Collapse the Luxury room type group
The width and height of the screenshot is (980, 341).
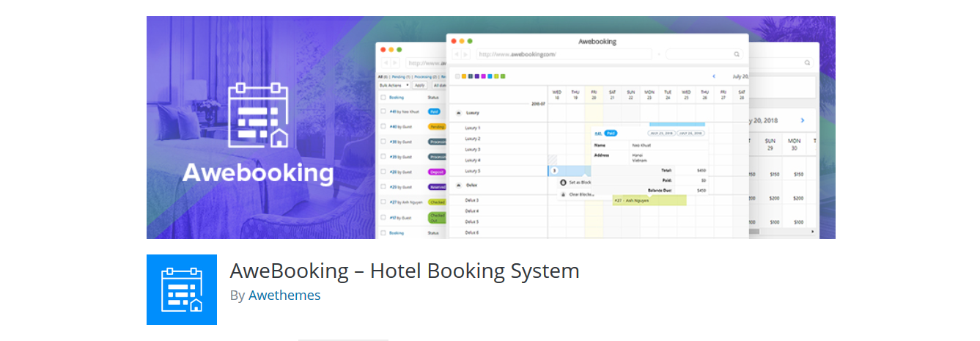coord(459,113)
